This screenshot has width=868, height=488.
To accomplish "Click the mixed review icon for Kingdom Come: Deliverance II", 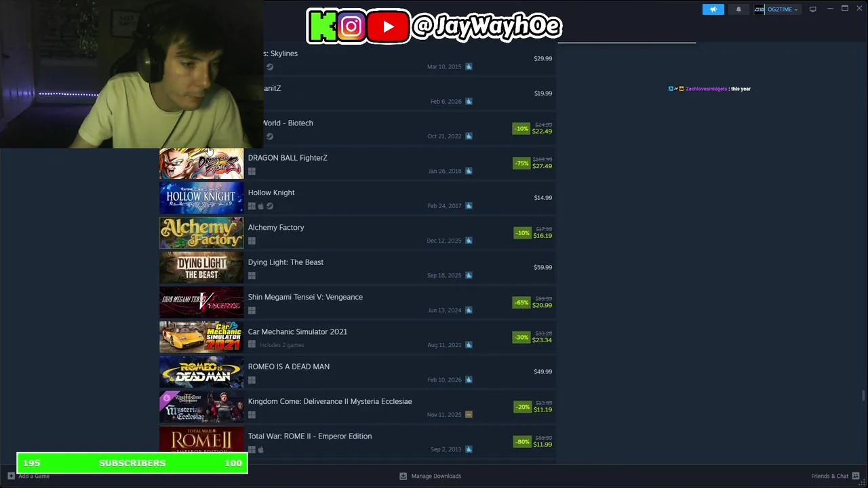I will point(469,415).
